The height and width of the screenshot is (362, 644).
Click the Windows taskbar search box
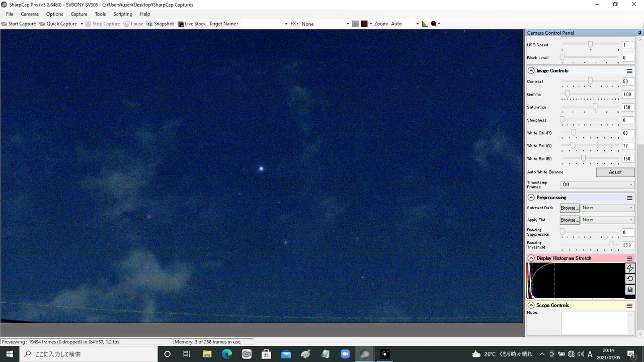point(89,354)
